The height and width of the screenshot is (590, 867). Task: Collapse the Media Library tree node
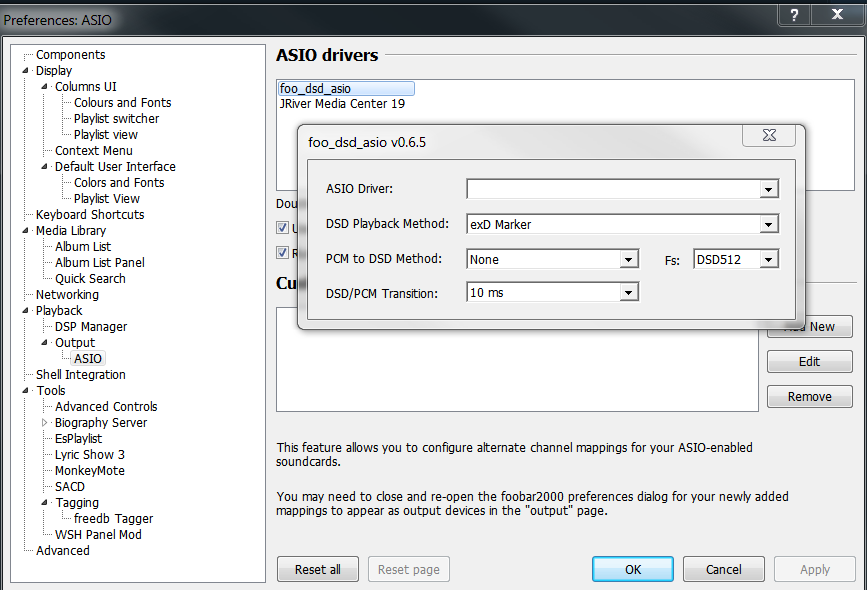25,231
